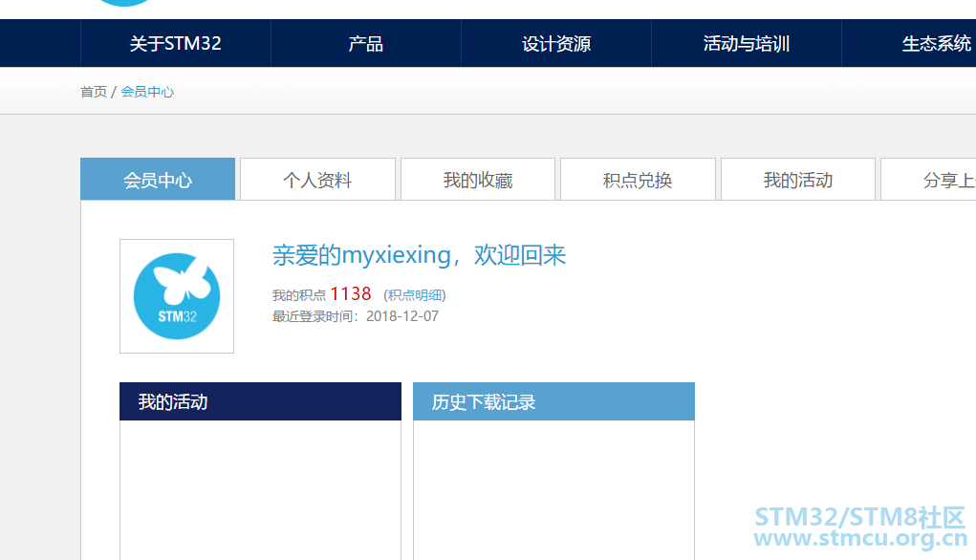The width and height of the screenshot is (976, 560).
Task: Click the 会员中心 breadcrumb link
Action: pyautogui.click(x=147, y=92)
